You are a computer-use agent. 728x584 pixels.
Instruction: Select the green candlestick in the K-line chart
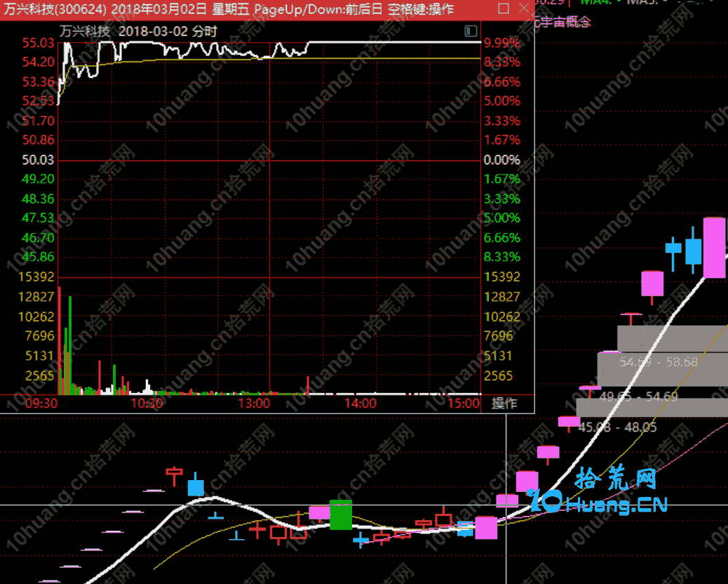tap(341, 515)
